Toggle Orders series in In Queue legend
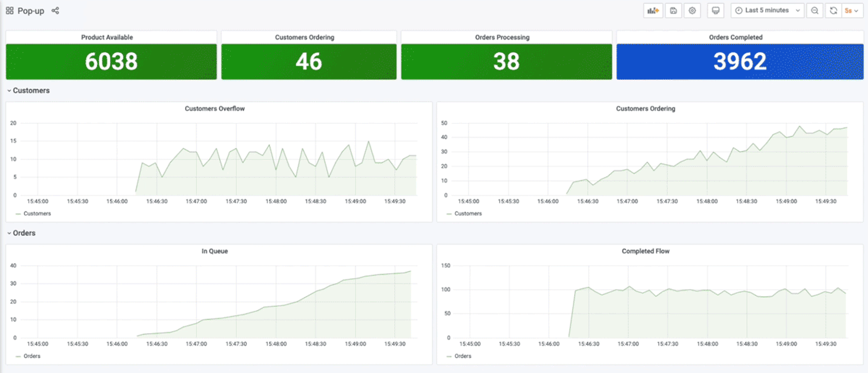The height and width of the screenshot is (373, 868). coord(32,356)
